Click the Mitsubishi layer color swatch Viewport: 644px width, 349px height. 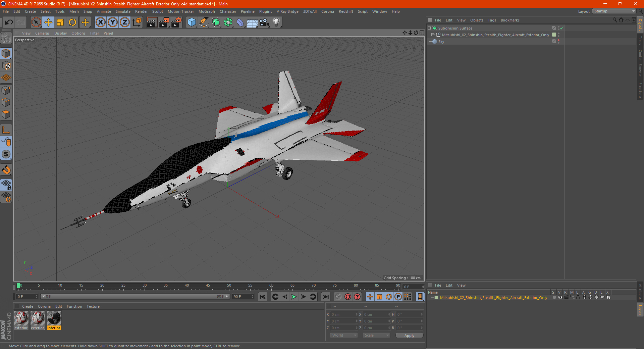(436, 298)
